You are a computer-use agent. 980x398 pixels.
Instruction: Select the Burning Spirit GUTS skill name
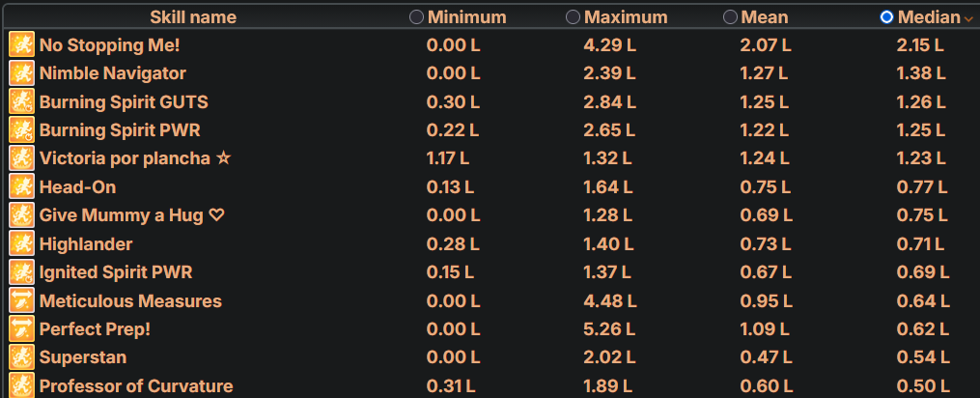124,102
